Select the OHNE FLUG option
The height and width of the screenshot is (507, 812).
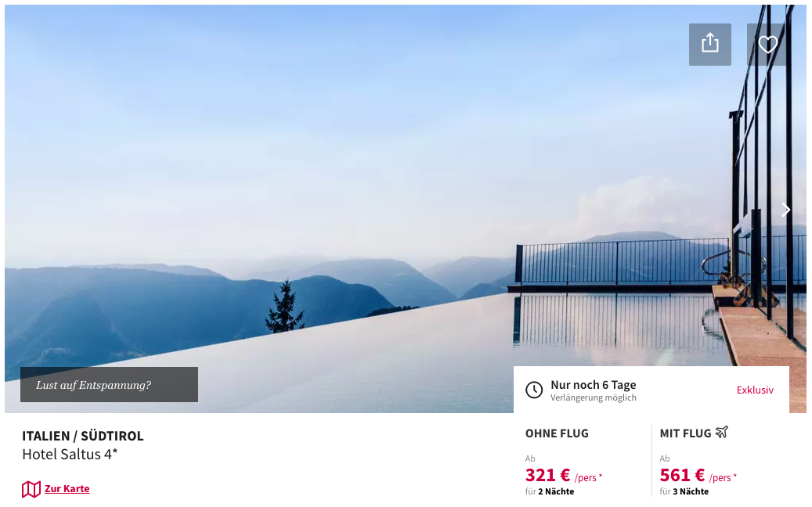click(x=557, y=433)
